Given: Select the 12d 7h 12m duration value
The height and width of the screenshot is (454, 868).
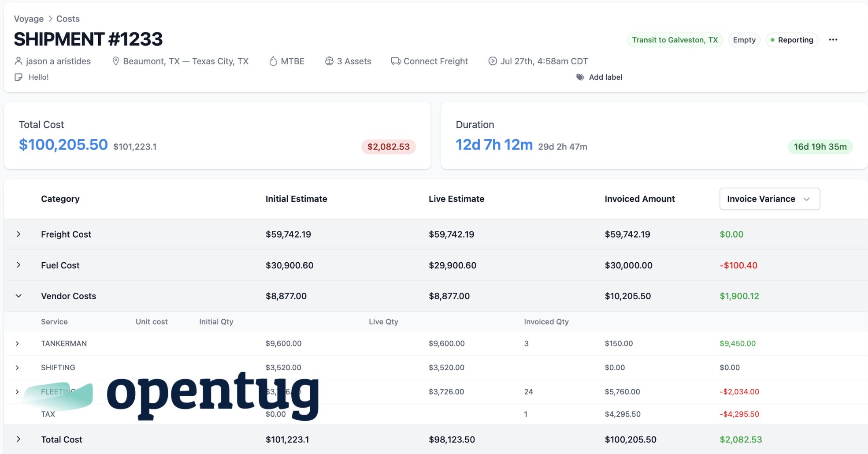Looking at the screenshot, I should pos(494,145).
